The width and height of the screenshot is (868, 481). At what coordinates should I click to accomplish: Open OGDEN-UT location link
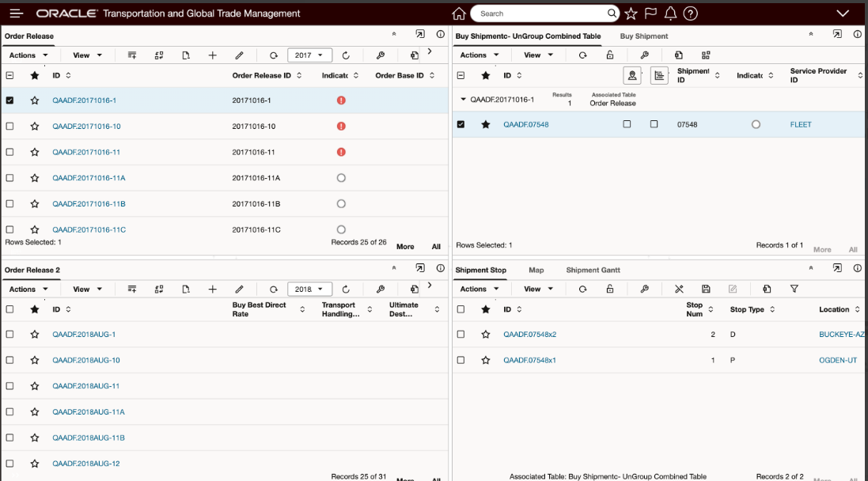(838, 360)
